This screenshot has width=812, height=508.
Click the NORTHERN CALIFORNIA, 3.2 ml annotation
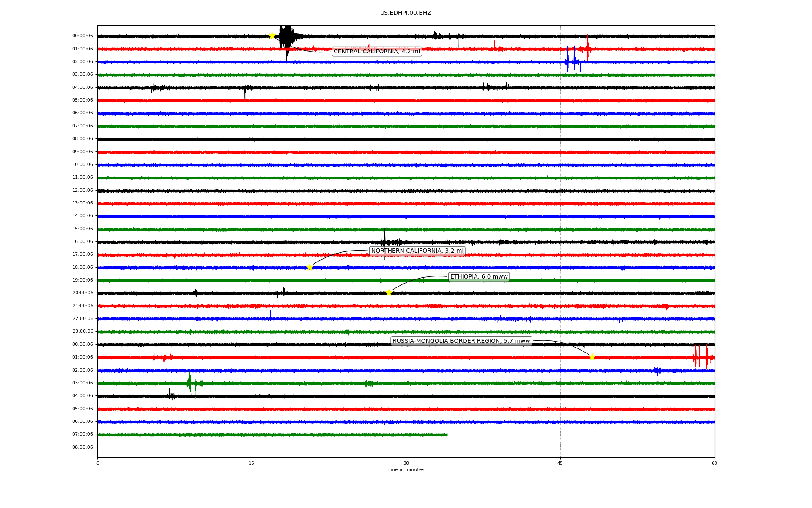(x=417, y=251)
